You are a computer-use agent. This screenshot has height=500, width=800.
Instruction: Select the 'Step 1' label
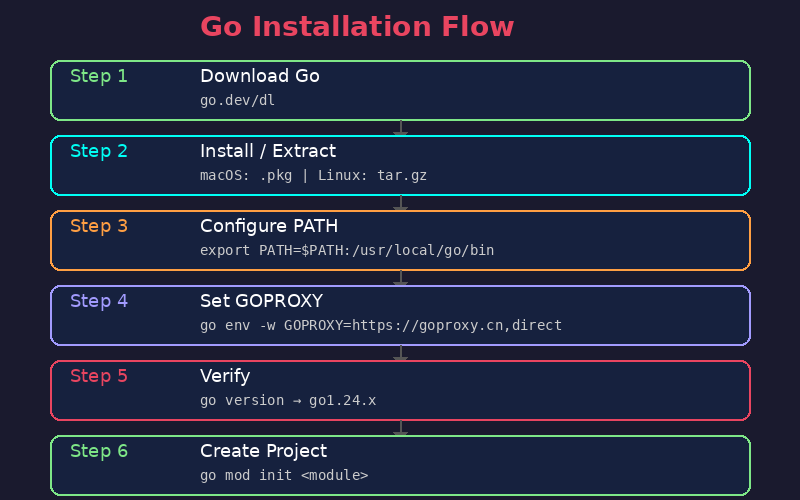98,76
